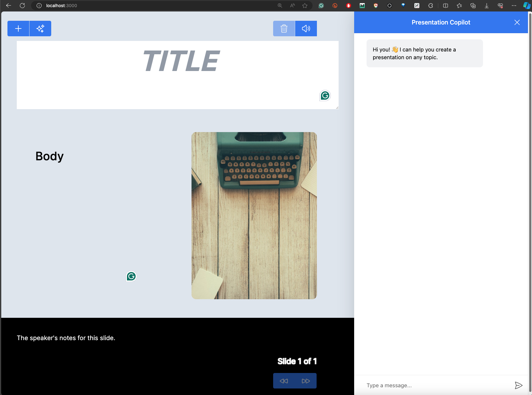This screenshot has height=395, width=532.
Task: Send the chat message with arrow icon
Action: pos(518,385)
